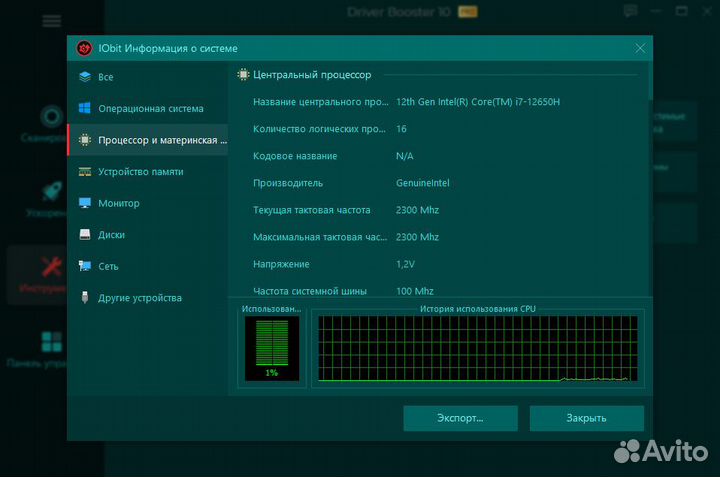Click the logical processors value 16
720x477 pixels.
tap(401, 129)
